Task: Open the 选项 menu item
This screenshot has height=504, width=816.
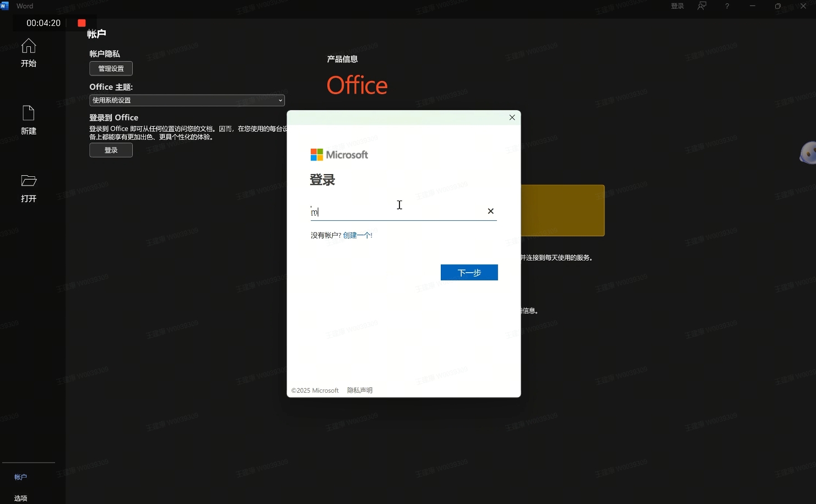Action: coord(20,498)
